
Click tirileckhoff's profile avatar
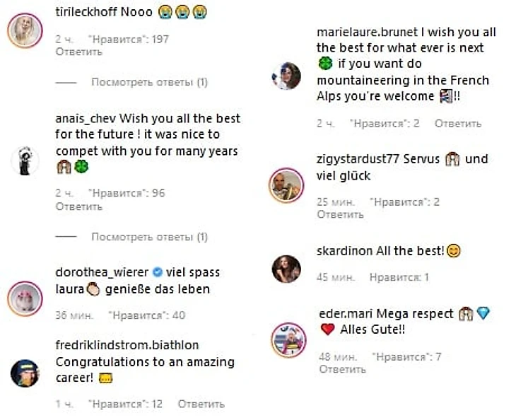coord(25,29)
